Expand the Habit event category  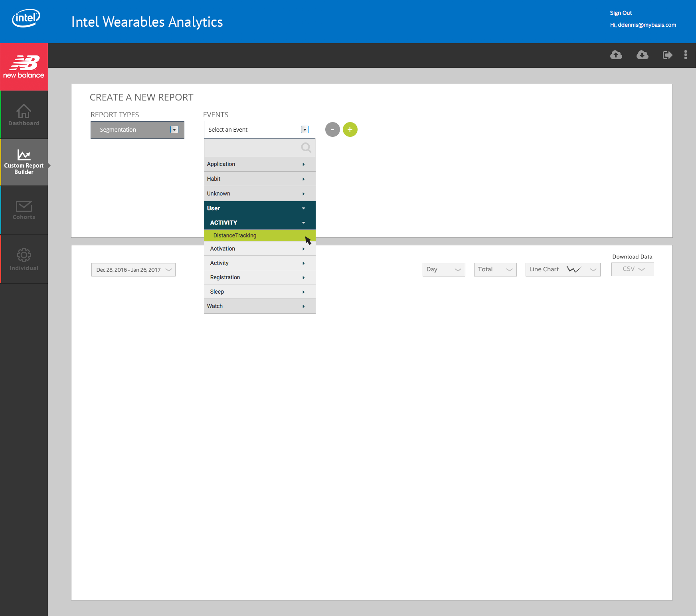(259, 179)
